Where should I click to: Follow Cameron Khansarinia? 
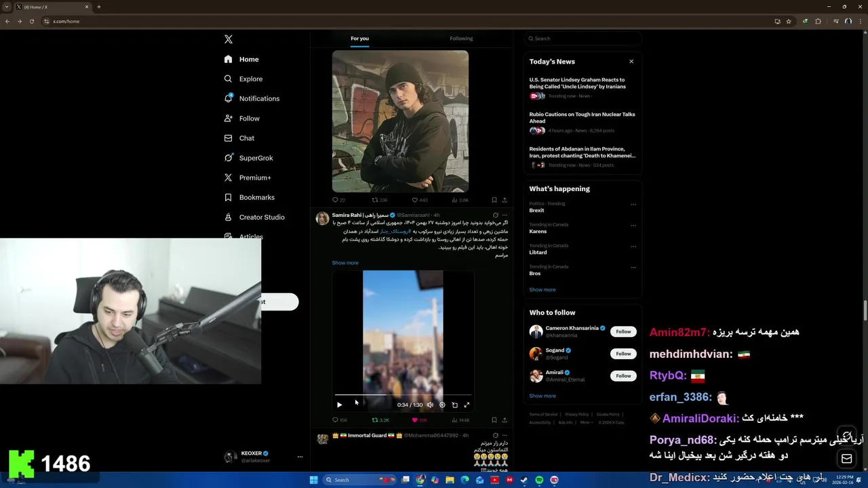pyautogui.click(x=623, y=331)
